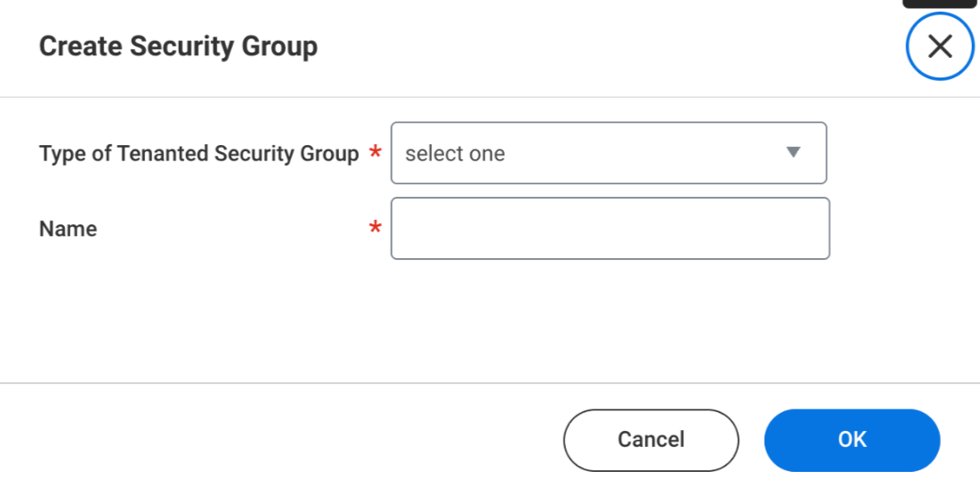This screenshot has width=980, height=487.
Task: Click the red asterisk next to Name
Action: tap(375, 230)
